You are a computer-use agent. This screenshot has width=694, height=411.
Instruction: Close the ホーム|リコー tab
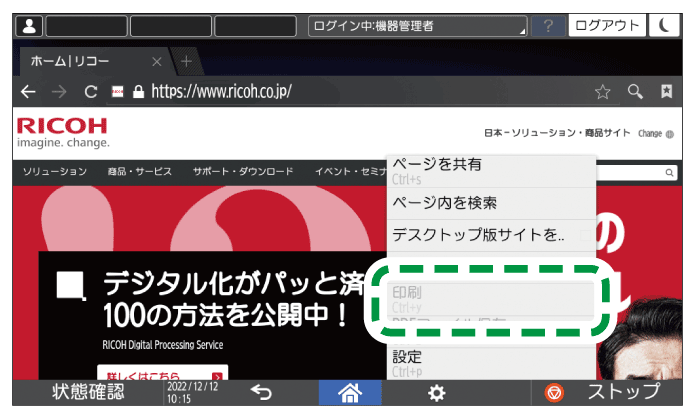[157, 61]
